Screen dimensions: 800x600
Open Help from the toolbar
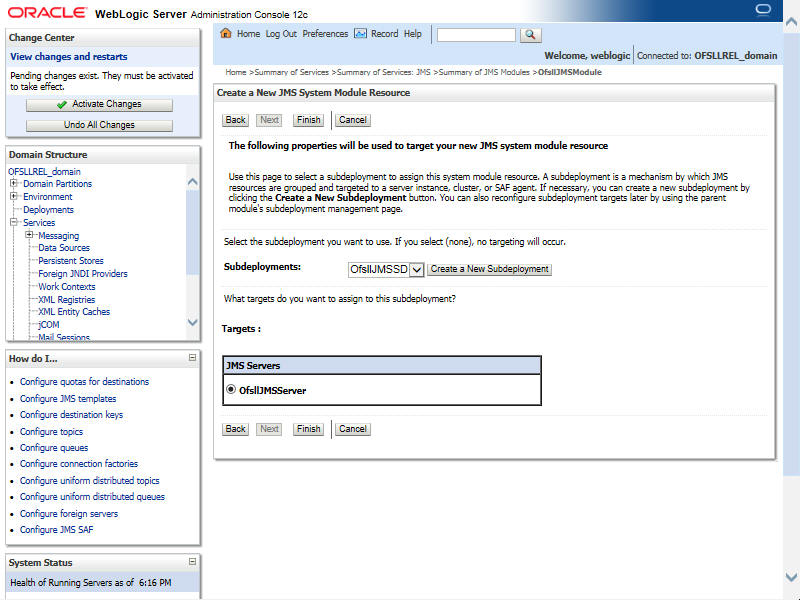[413, 34]
